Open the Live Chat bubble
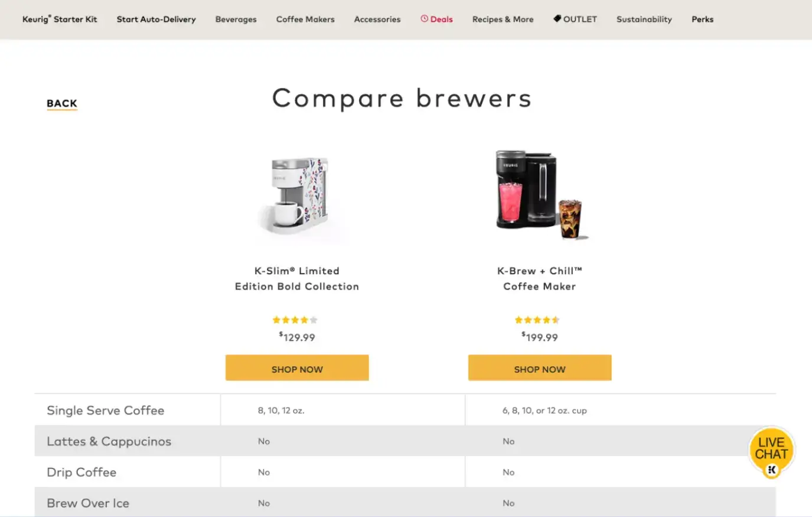The width and height of the screenshot is (812, 517). click(771, 449)
